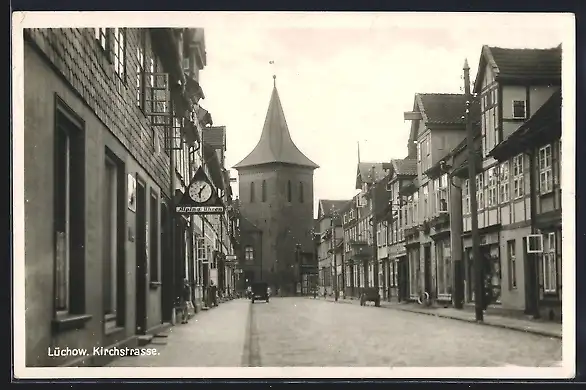Click the small plaque on the left wall

(x=132, y=193)
